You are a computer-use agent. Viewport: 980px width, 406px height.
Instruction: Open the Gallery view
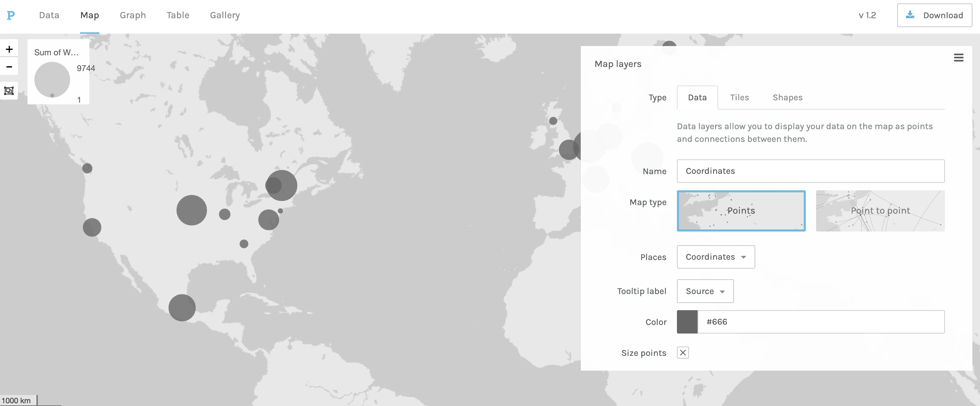(224, 15)
